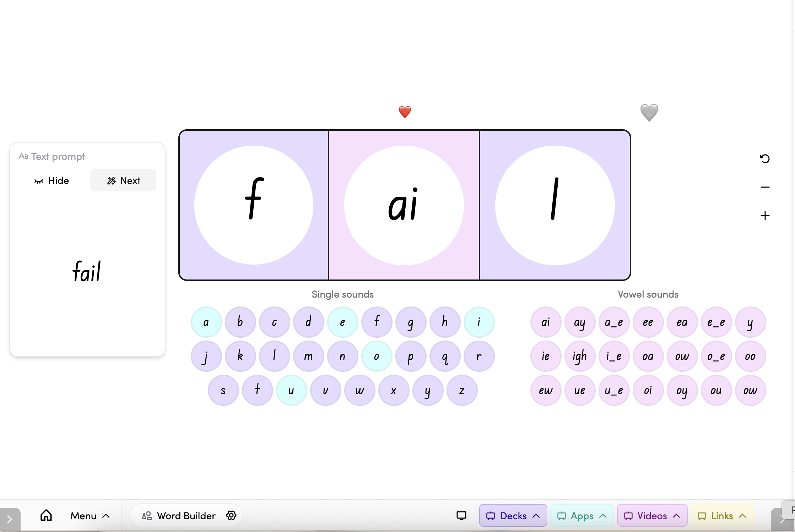Click the plus icon to add box
795x532 pixels.
coord(765,216)
